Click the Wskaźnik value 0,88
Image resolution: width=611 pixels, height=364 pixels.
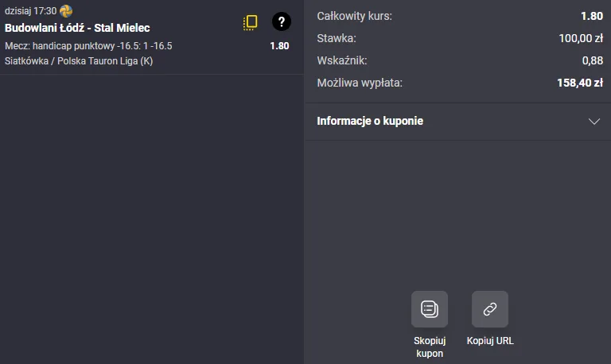point(592,60)
